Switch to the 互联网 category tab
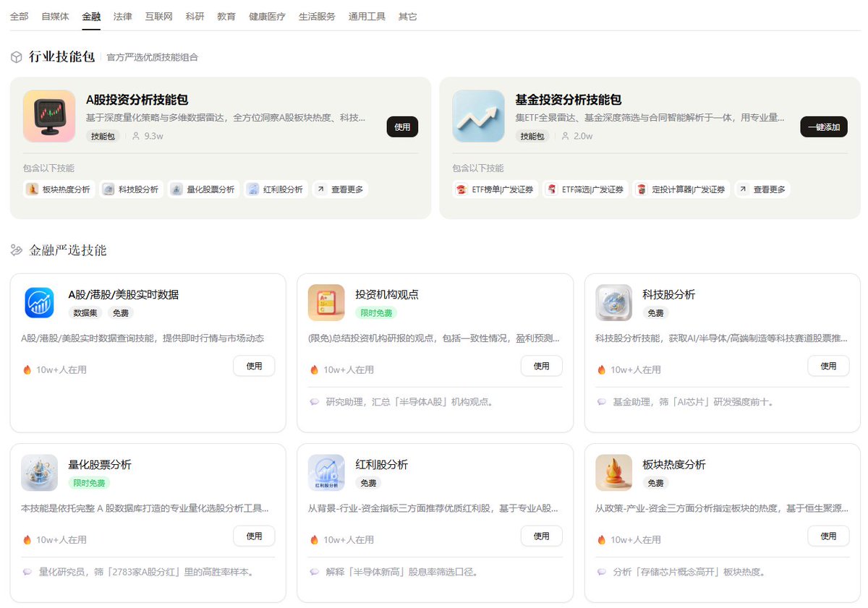 (159, 16)
